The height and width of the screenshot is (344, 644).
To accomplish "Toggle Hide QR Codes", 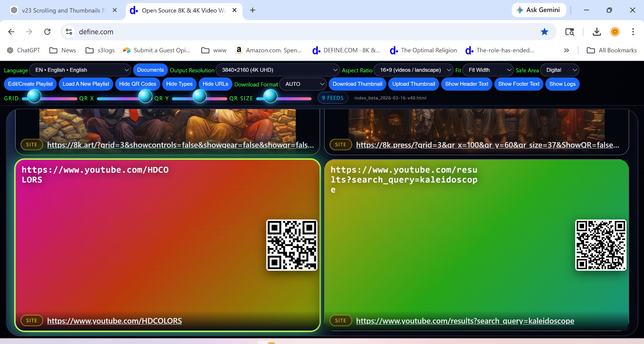I will click(138, 84).
